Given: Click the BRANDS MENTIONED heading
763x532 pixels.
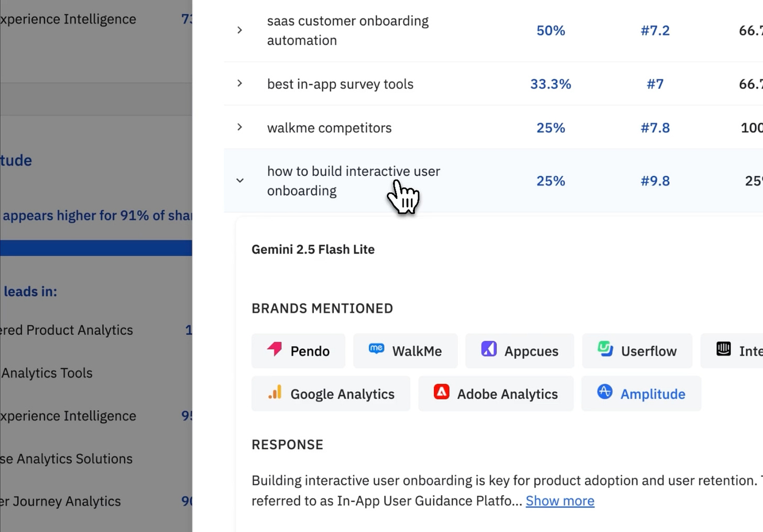Looking at the screenshot, I should click(322, 308).
